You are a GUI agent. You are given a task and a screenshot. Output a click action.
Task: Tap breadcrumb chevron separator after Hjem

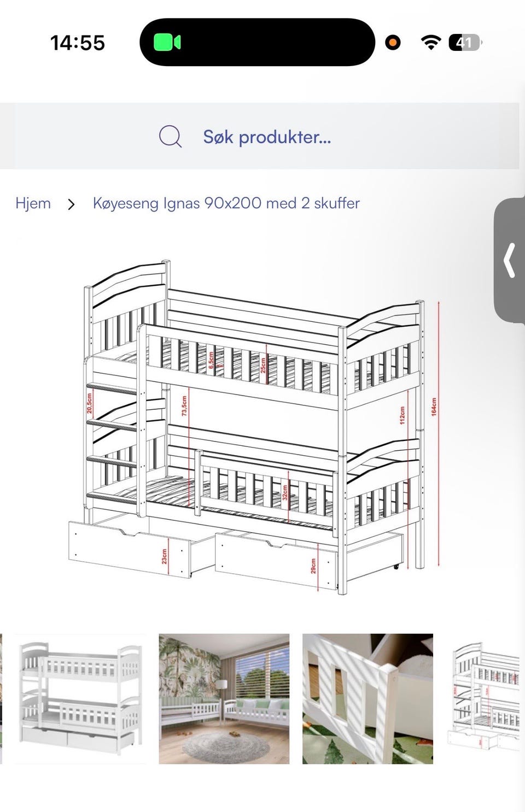coord(71,204)
